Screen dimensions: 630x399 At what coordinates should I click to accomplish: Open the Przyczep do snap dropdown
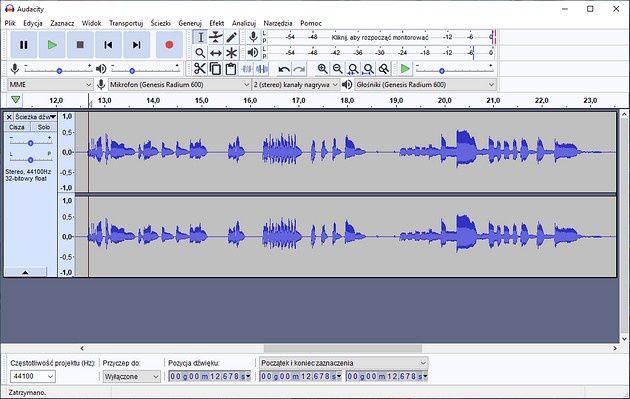point(131,376)
